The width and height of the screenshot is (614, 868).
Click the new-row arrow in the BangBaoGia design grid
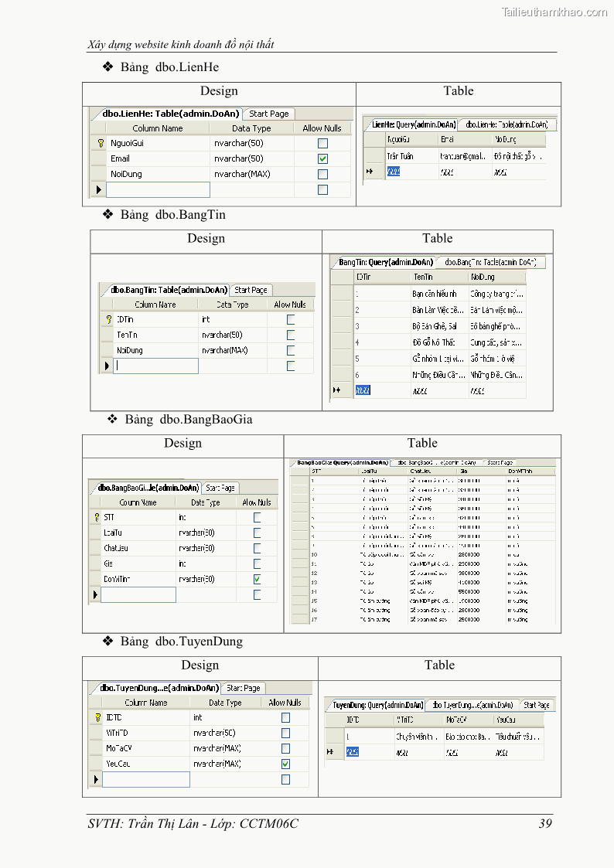(x=96, y=594)
